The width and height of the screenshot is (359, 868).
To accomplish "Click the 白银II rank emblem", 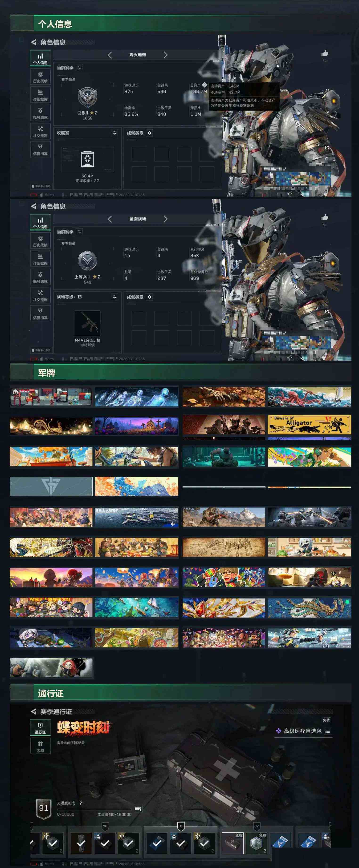I will point(87,97).
